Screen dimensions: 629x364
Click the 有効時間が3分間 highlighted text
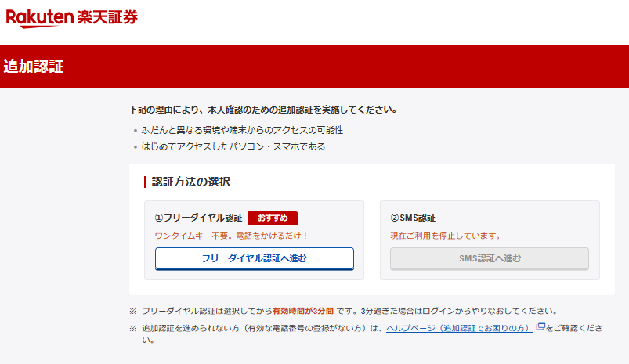[x=303, y=311]
